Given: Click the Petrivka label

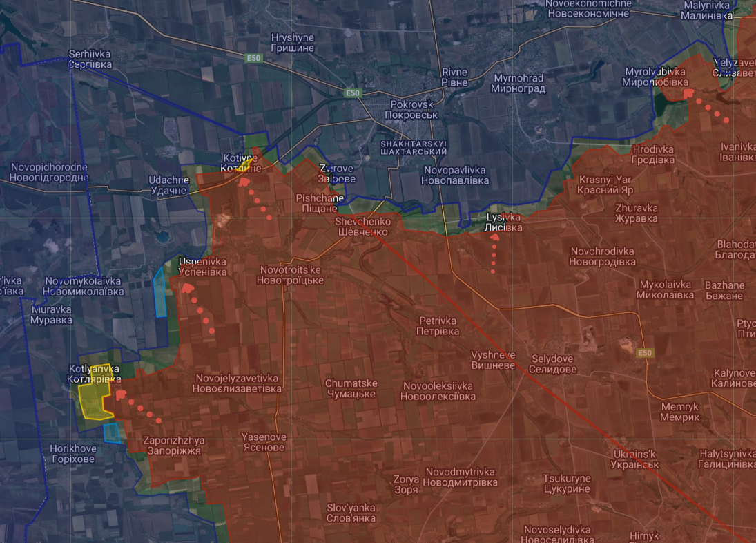Looking at the screenshot, I should (x=438, y=326).
